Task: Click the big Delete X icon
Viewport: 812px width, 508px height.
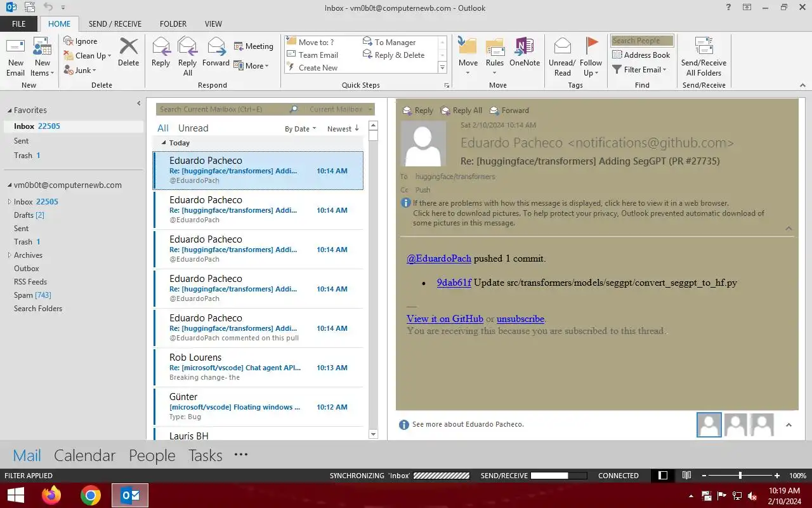Action: coord(128,47)
